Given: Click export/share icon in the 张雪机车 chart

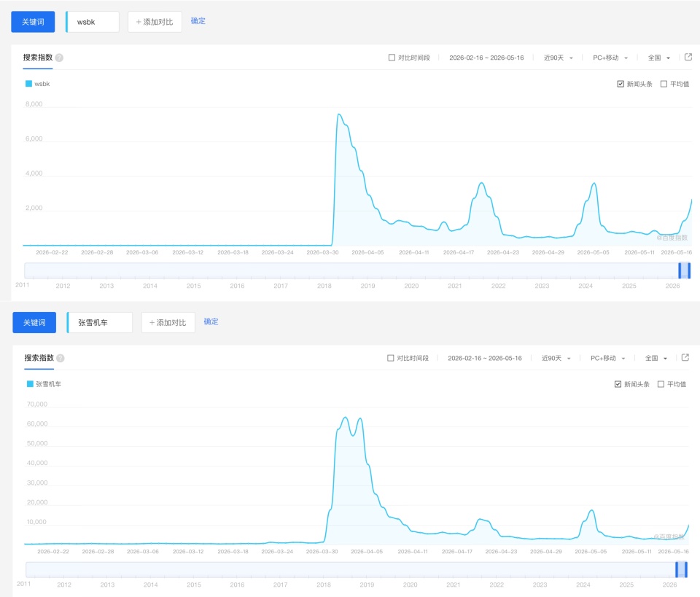Looking at the screenshot, I should click(685, 357).
